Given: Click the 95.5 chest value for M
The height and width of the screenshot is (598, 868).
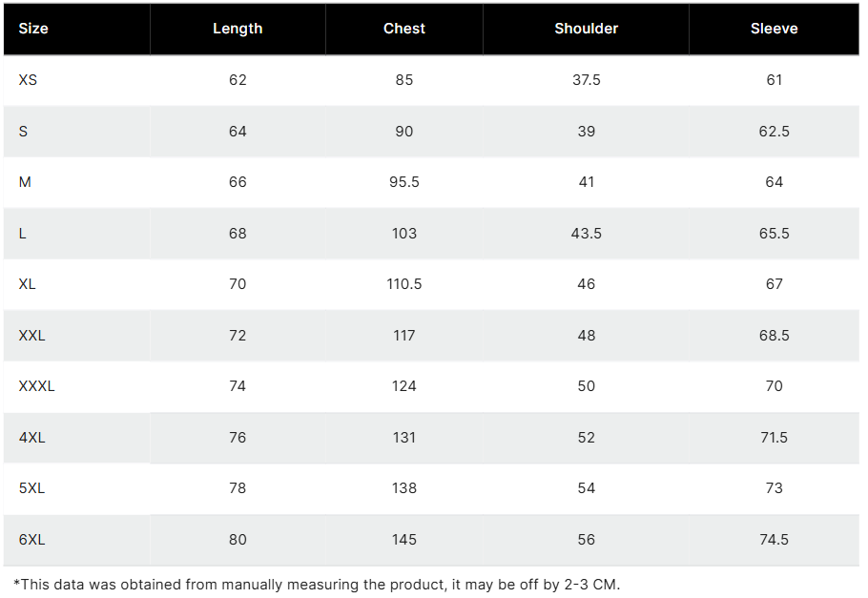Looking at the screenshot, I should (404, 182).
